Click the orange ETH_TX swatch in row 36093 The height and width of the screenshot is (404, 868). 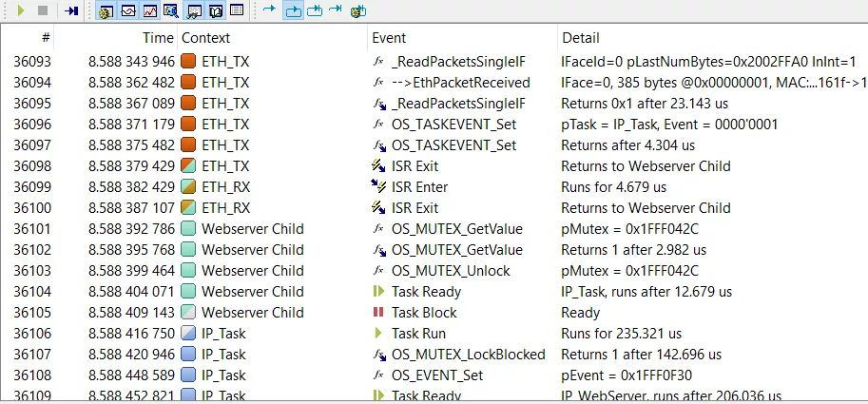pos(189,62)
